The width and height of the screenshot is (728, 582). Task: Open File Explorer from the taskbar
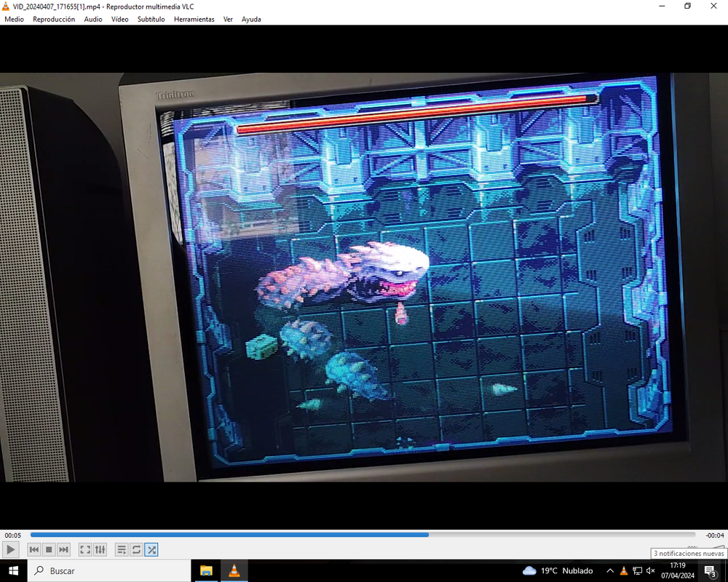coord(206,571)
